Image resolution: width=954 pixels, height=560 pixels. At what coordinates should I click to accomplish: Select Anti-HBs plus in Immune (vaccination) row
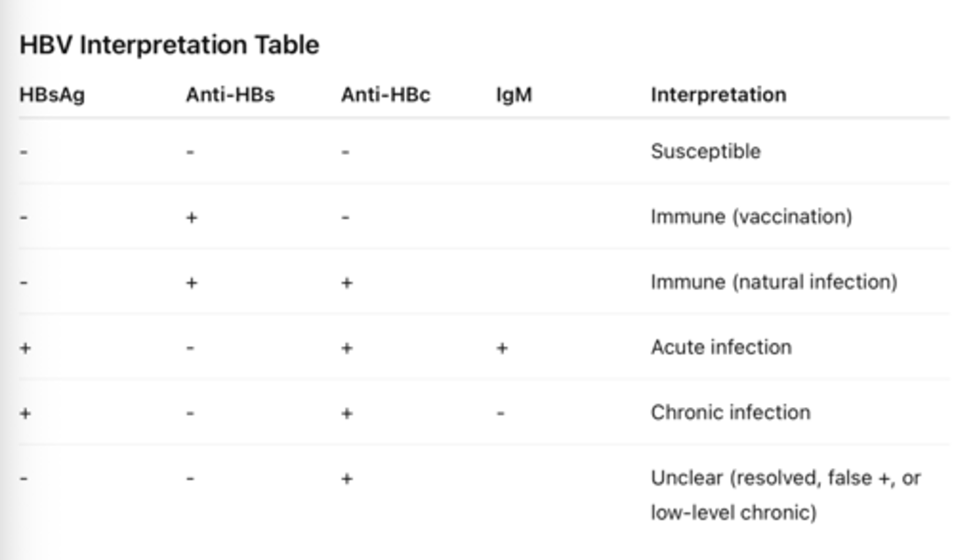pyautogui.click(x=191, y=218)
